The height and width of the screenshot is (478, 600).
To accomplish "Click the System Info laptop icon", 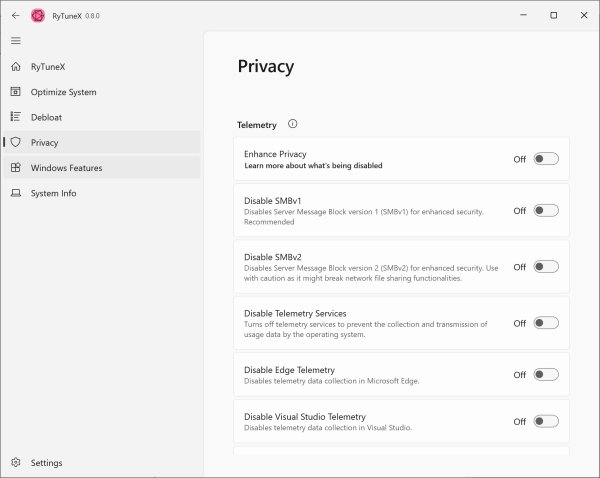I will point(15,193).
